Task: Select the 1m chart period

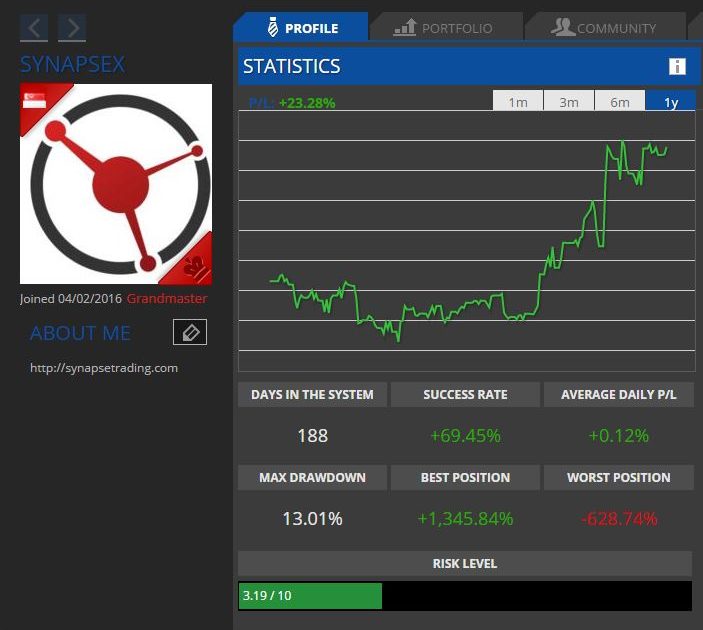Action: tap(517, 102)
